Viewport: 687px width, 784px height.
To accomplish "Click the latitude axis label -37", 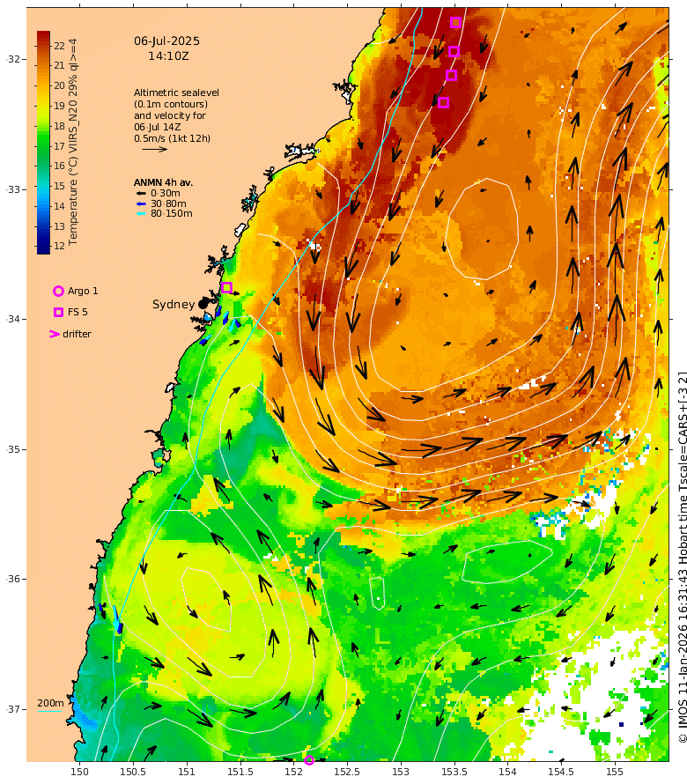I will pyautogui.click(x=13, y=709).
